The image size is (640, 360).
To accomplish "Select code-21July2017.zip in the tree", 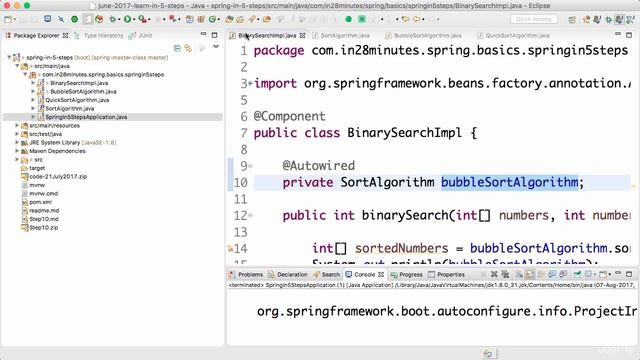I will [58, 177].
